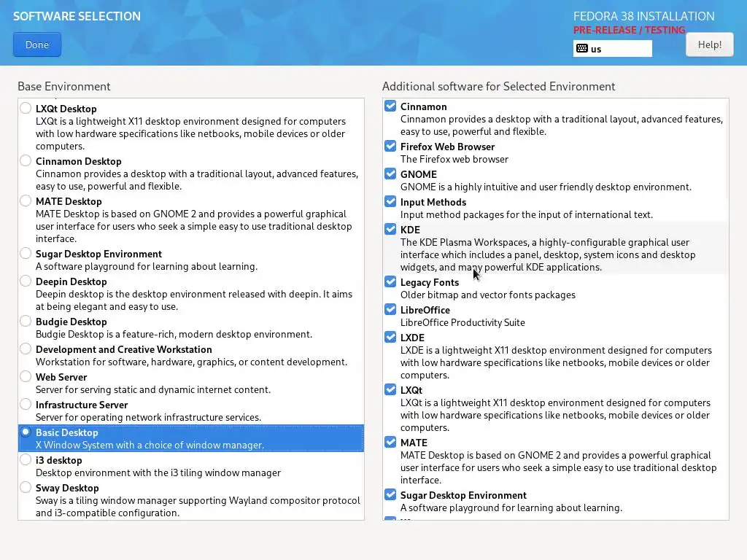The width and height of the screenshot is (747, 560).
Task: Uncheck the GNOME checkbox
Action: [x=390, y=174]
